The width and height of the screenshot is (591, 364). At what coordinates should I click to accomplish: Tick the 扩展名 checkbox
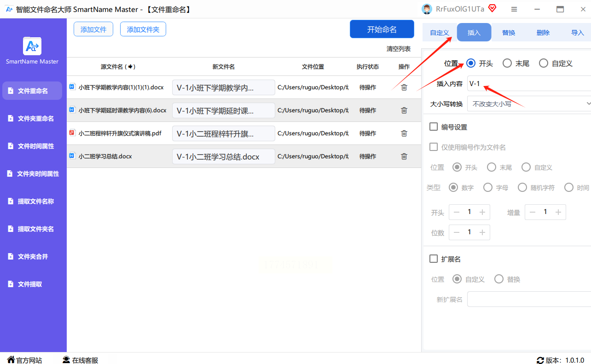[433, 259]
